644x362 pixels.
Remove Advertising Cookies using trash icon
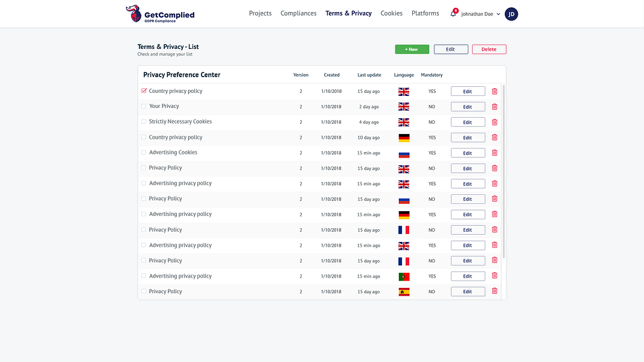494,153
